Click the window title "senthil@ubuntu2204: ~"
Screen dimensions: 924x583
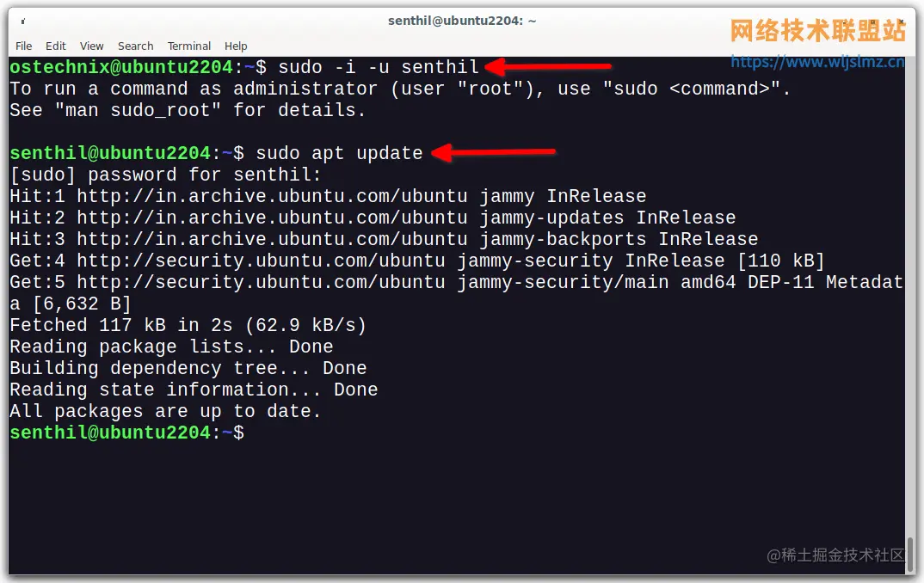[462, 21]
